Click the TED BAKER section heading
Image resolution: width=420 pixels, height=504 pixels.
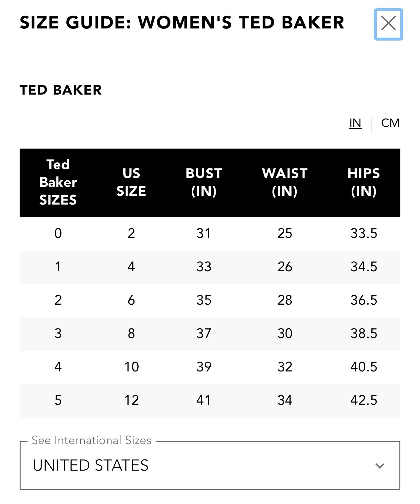pyautogui.click(x=61, y=90)
